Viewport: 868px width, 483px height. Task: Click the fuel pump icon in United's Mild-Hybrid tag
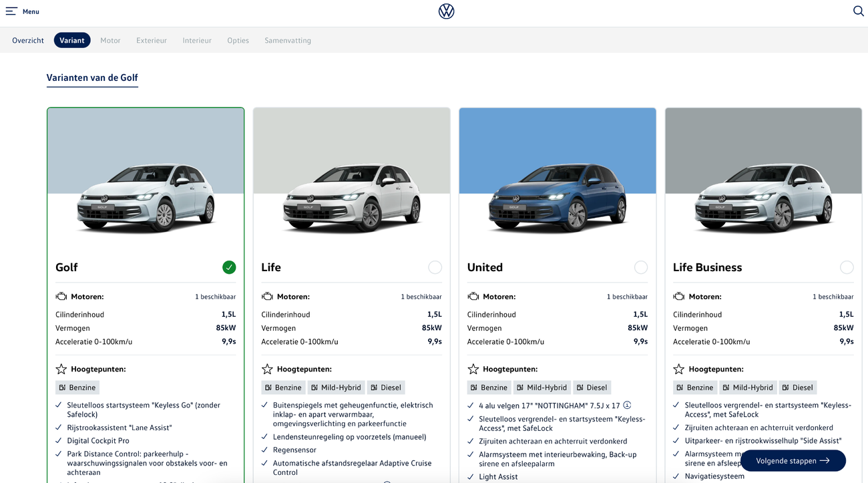tap(520, 387)
